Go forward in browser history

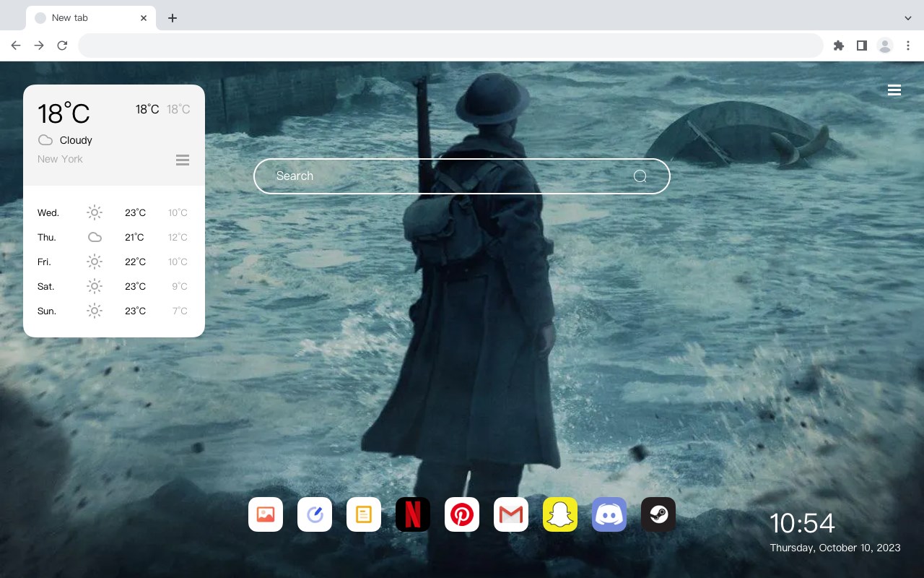point(39,46)
